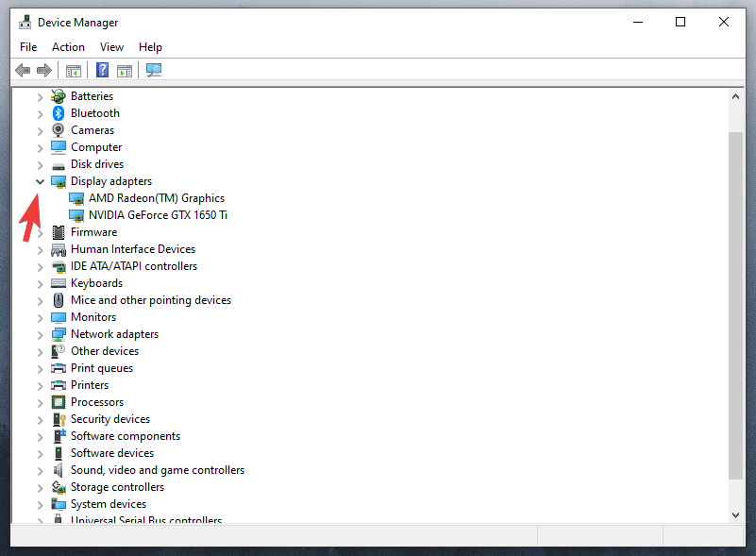
Task: Toggle the console tree pane toolbar icon
Action: (x=74, y=71)
